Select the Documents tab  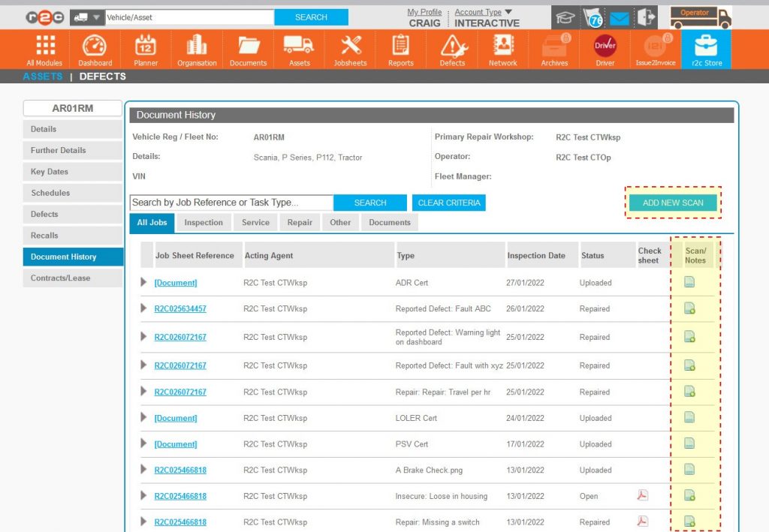point(391,222)
